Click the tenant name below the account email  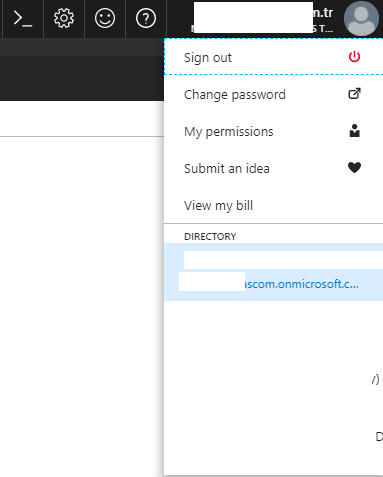(x=323, y=29)
